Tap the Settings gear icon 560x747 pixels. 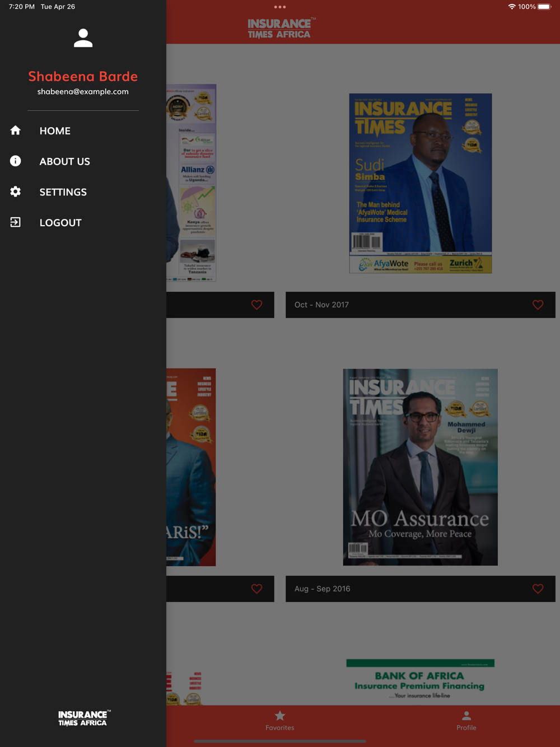(16, 192)
